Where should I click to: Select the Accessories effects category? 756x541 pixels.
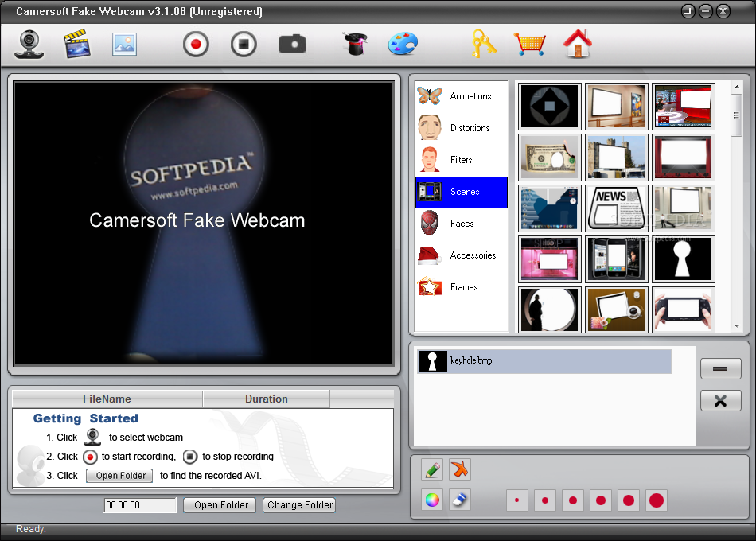pos(462,255)
